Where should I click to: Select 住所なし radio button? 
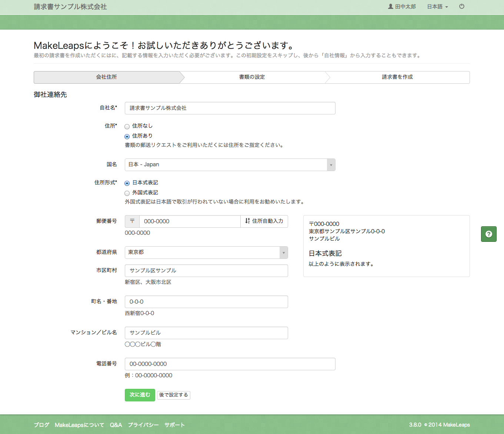coord(127,127)
